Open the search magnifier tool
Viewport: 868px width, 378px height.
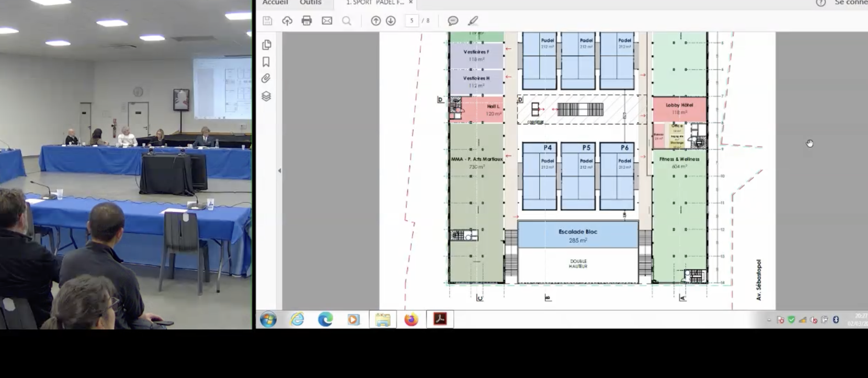346,21
